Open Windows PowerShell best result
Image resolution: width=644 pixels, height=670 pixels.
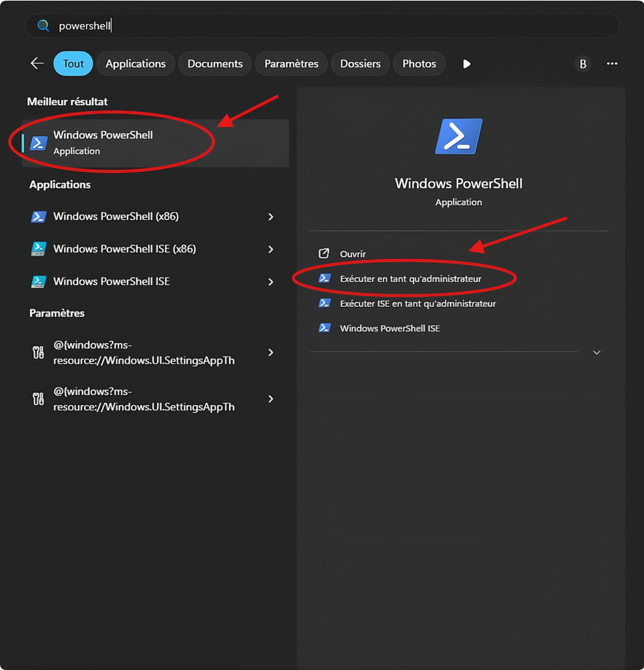pyautogui.click(x=155, y=143)
